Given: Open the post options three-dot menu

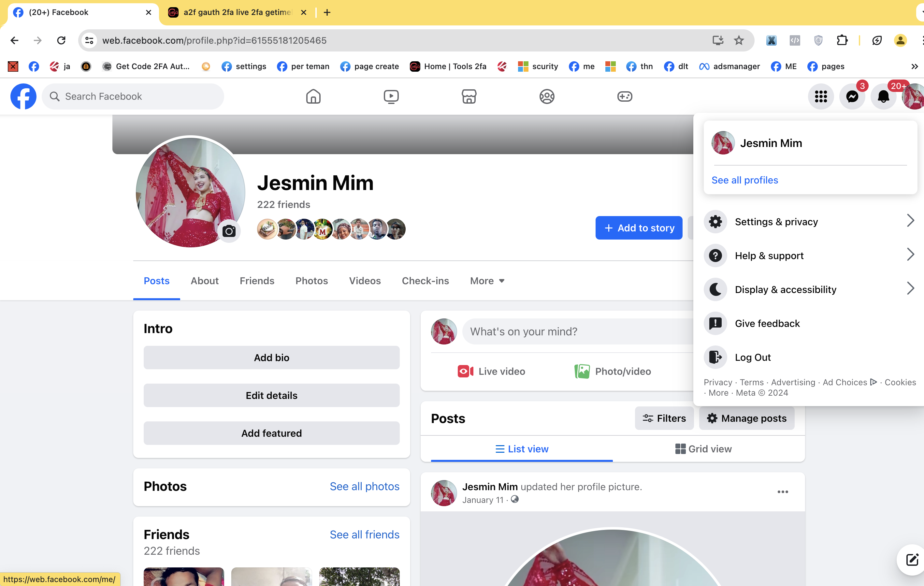Looking at the screenshot, I should pos(783,491).
